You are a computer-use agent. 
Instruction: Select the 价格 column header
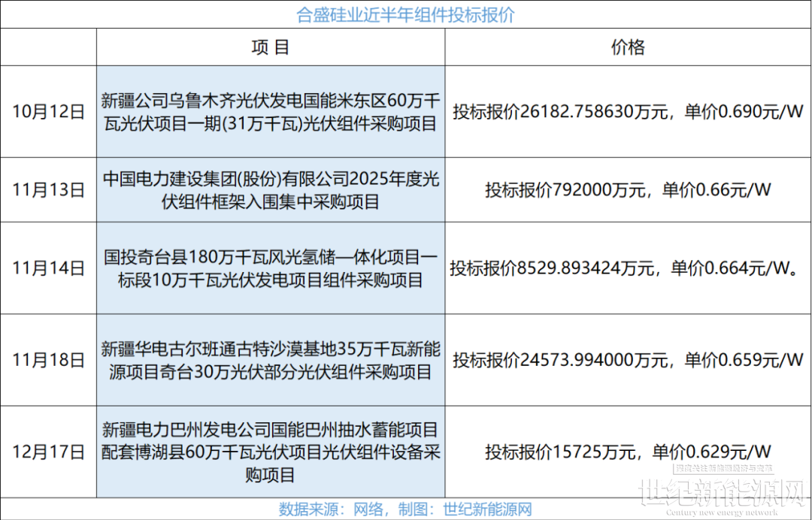(x=628, y=47)
